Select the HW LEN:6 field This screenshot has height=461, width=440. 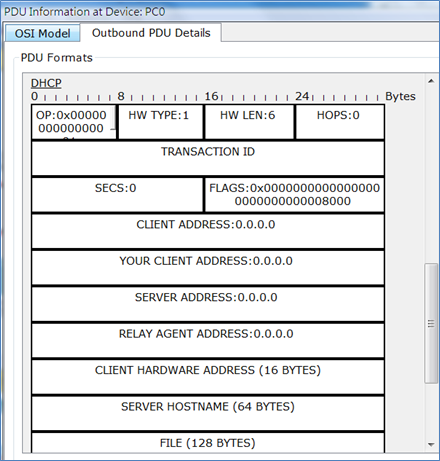(x=249, y=122)
